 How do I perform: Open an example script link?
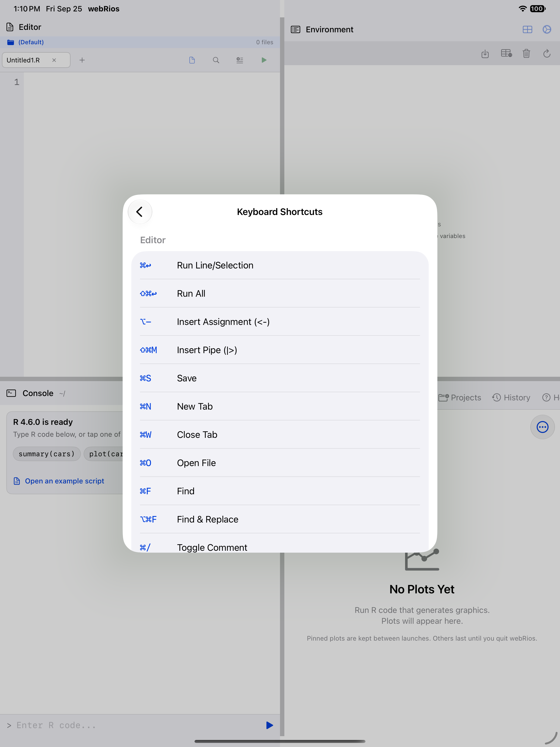pos(59,481)
